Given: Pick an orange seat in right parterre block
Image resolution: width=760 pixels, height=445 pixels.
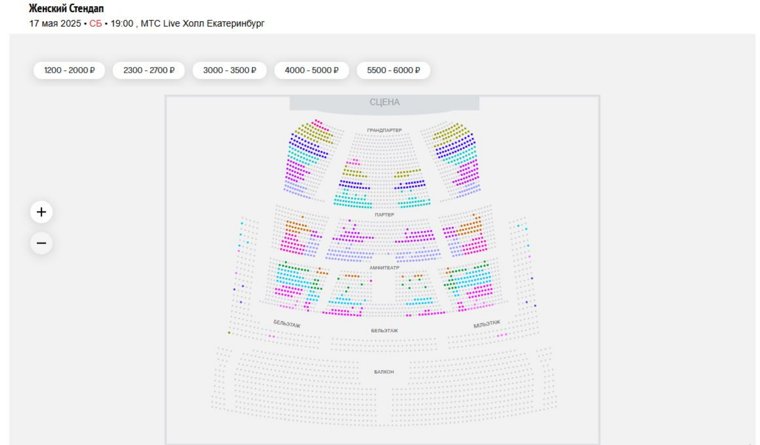Looking at the screenshot, I should point(470,227).
